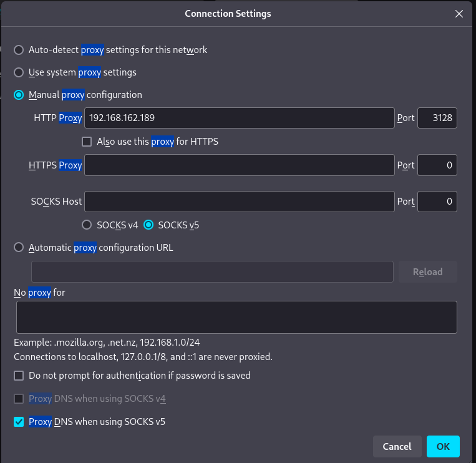The image size is (476, 463).
Task: Choose Use system proxy settings option
Action: [19, 72]
